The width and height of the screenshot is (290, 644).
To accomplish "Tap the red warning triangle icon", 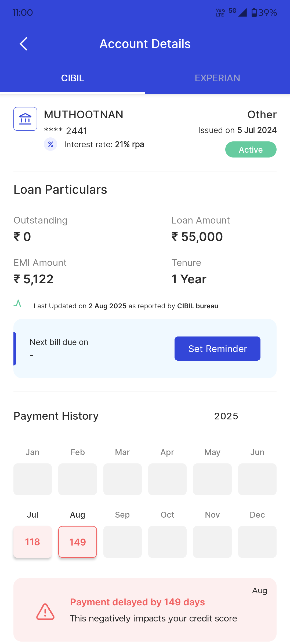I will point(45,612).
